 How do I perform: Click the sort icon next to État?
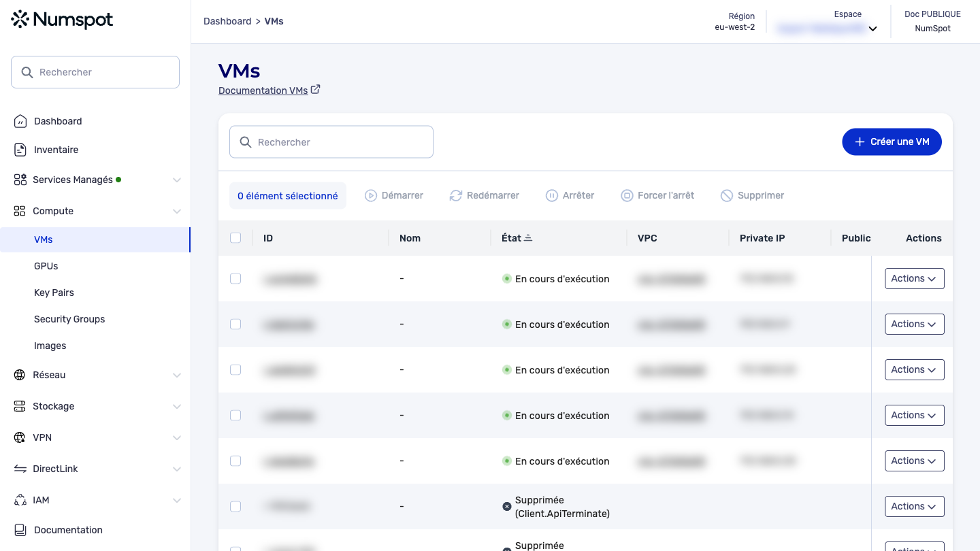coord(528,238)
